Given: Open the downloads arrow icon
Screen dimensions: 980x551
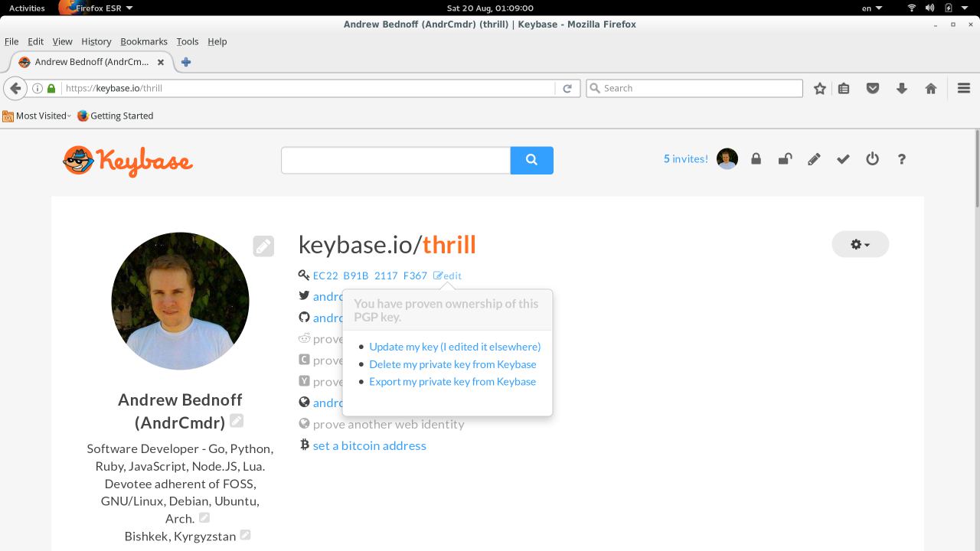Looking at the screenshot, I should [902, 88].
